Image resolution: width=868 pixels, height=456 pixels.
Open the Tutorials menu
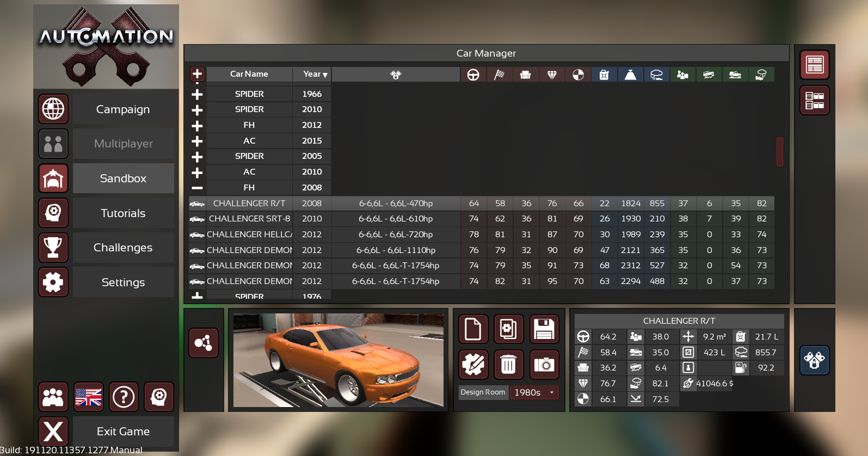[x=124, y=213]
